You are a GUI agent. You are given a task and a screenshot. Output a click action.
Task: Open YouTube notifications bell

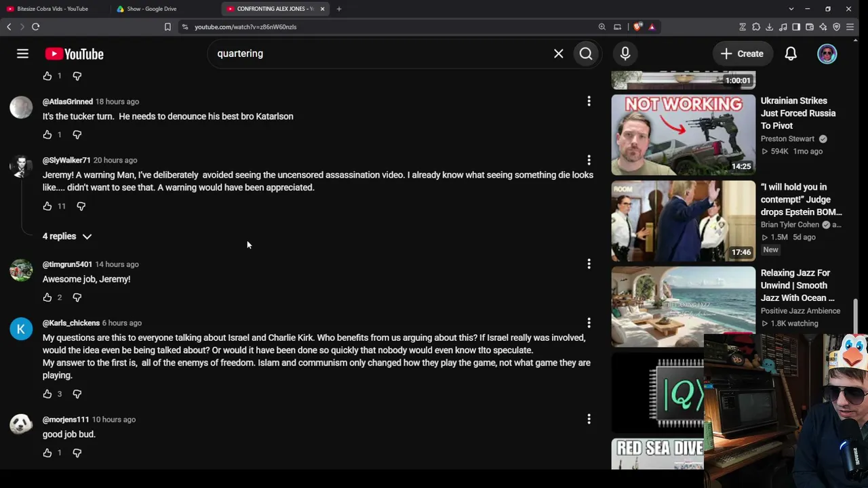(x=791, y=54)
